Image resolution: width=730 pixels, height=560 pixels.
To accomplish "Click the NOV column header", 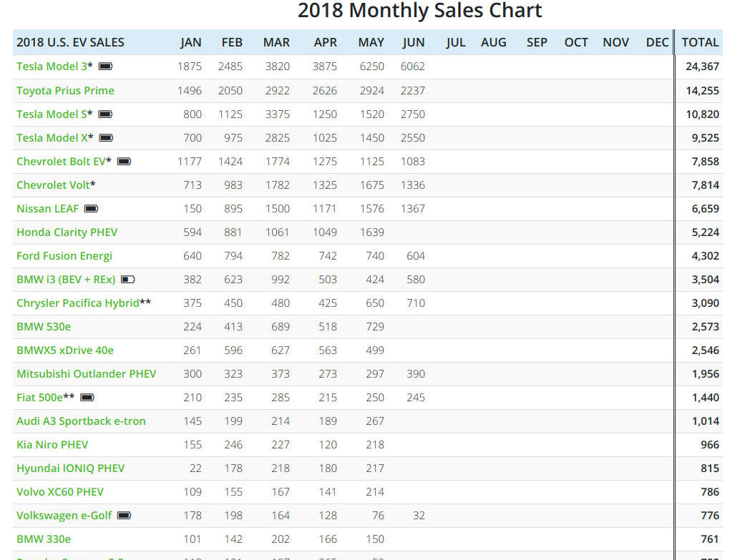I will (x=615, y=42).
